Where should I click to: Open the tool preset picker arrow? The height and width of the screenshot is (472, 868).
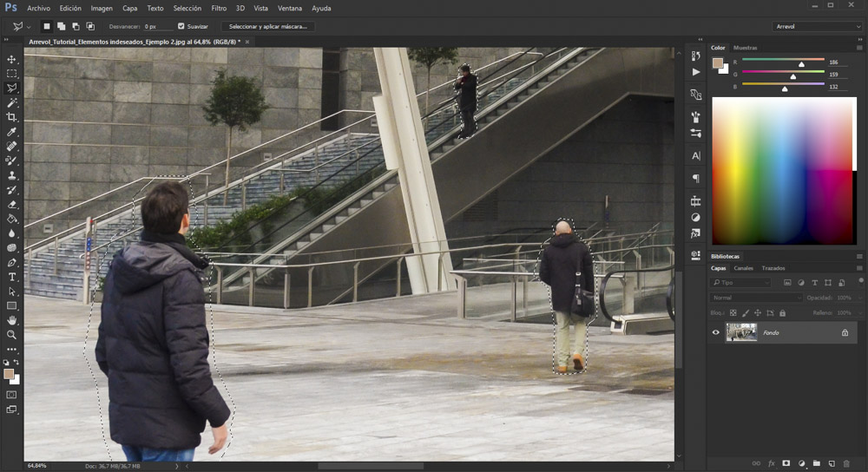tap(29, 26)
